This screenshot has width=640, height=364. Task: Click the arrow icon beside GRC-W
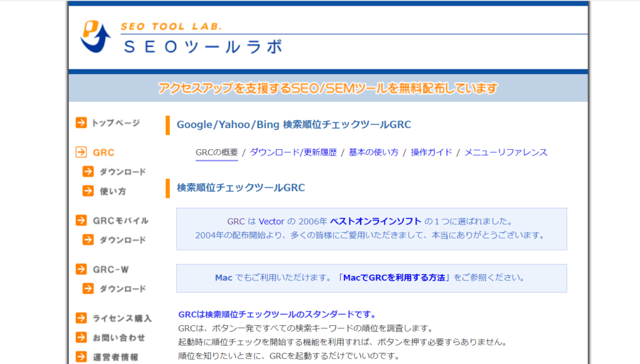[x=81, y=270]
